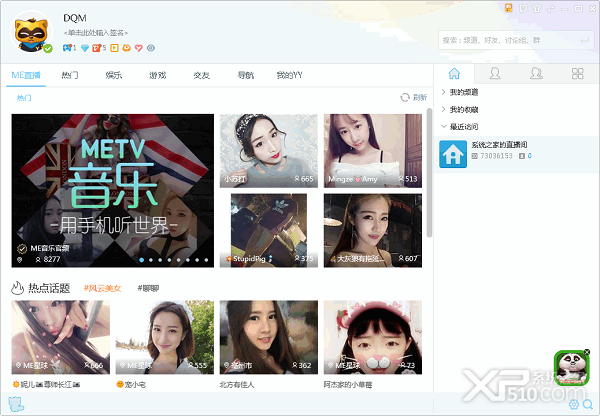Select the ME直播 tab

(x=26, y=75)
